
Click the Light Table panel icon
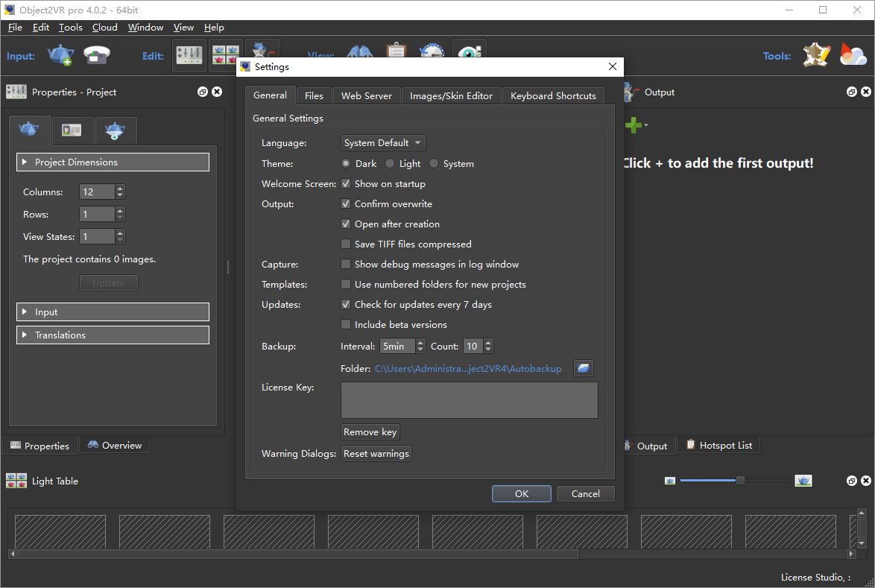click(x=16, y=481)
